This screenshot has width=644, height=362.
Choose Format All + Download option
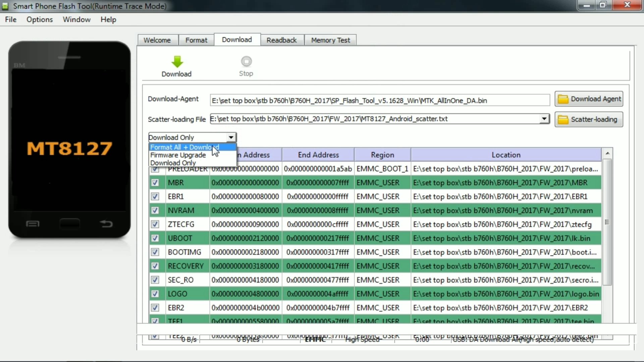point(184,147)
